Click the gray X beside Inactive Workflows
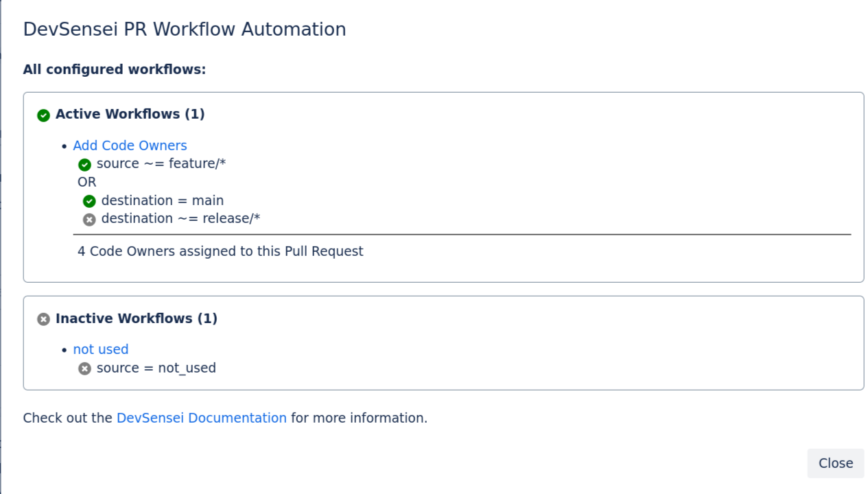This screenshot has height=494, width=868. point(43,319)
